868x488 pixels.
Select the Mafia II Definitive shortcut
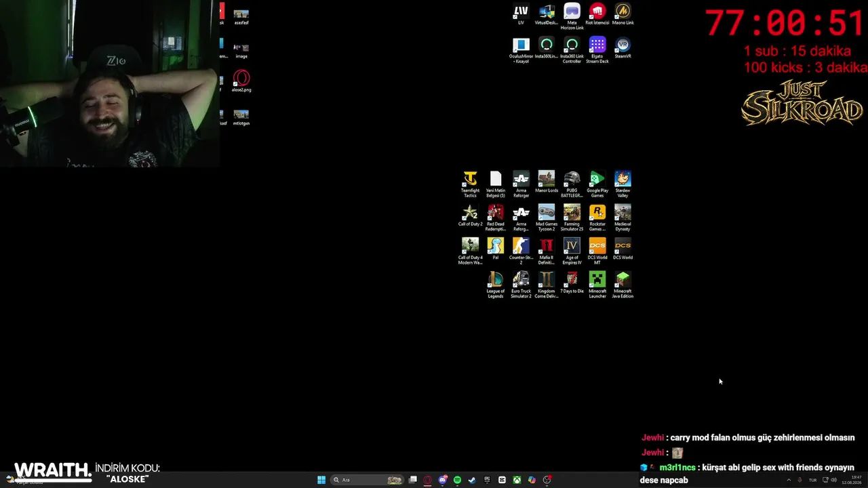click(x=547, y=251)
